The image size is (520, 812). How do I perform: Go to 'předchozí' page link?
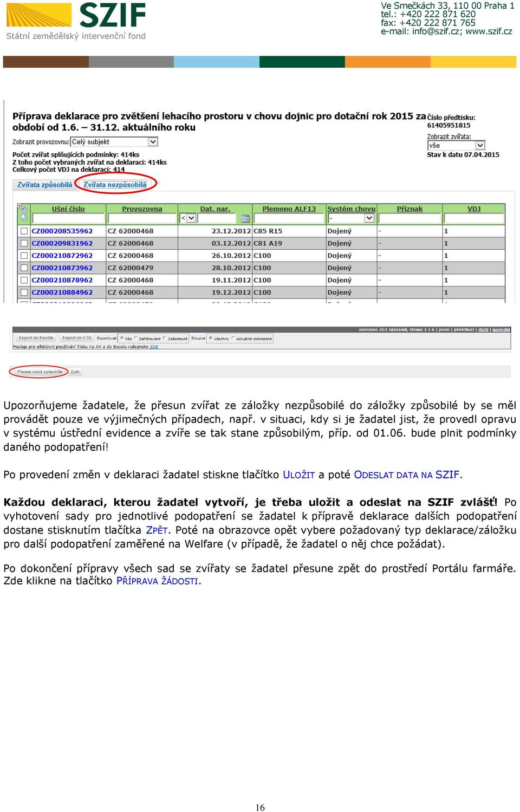[x=464, y=329]
